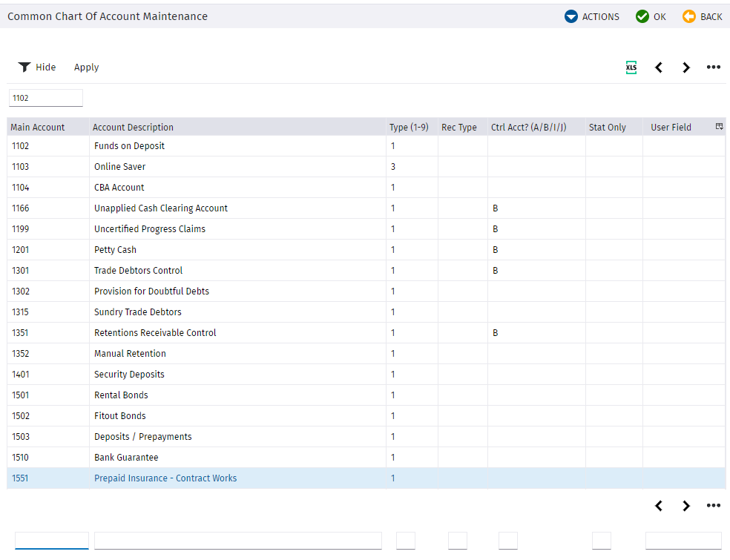Viewport: 730px width, 560px height.
Task: Click the B control value for Petty Cash
Action: click(x=496, y=249)
